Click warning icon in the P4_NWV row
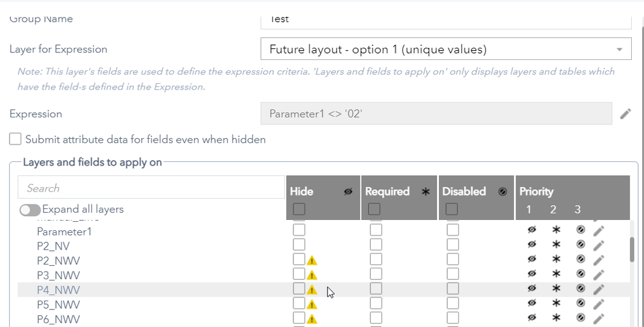The height and width of the screenshot is (327, 644). (312, 290)
